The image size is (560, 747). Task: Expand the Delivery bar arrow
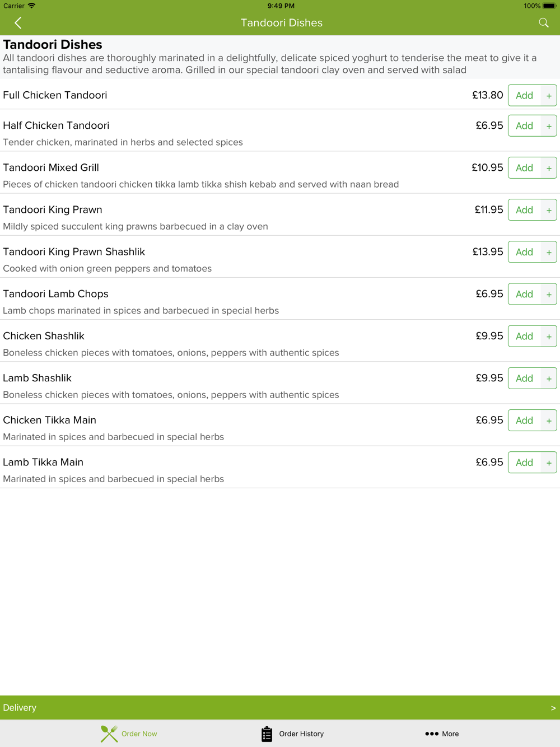pos(553,708)
